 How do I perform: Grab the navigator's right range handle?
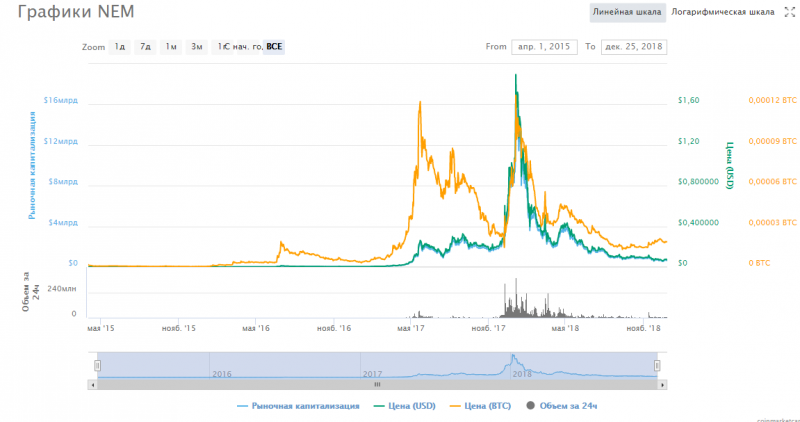pos(657,365)
